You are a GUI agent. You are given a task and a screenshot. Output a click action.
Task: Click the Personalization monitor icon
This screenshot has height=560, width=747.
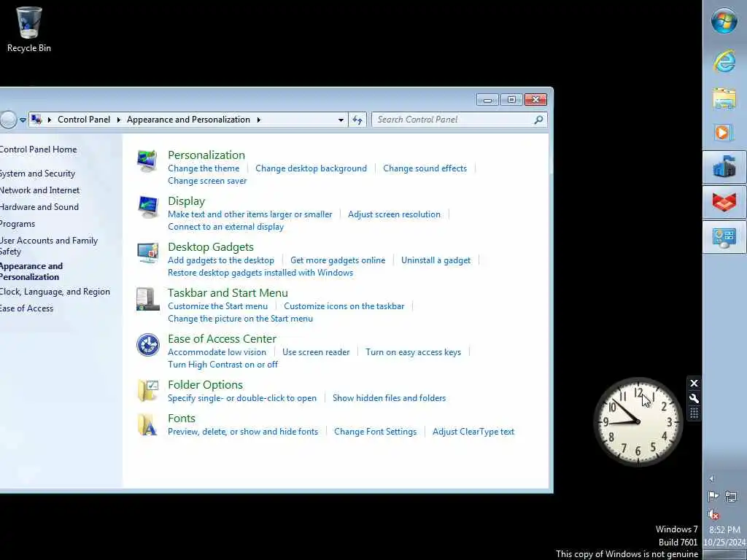(147, 160)
